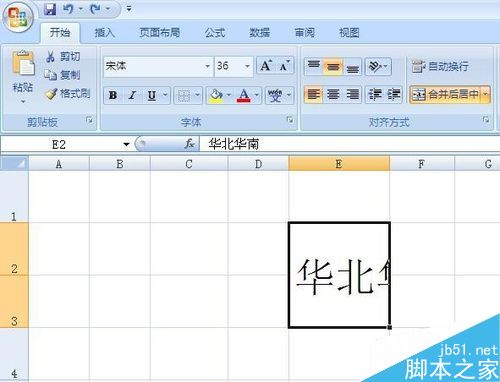This screenshot has width=500, height=382.
Task: Undo the last action
Action: tap(68, 9)
